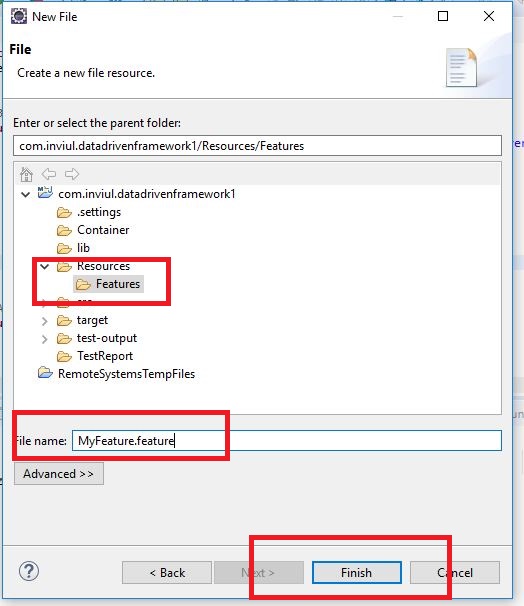Image resolution: width=524 pixels, height=606 pixels.
Task: Select the .settings folder icon
Action: pos(64,212)
